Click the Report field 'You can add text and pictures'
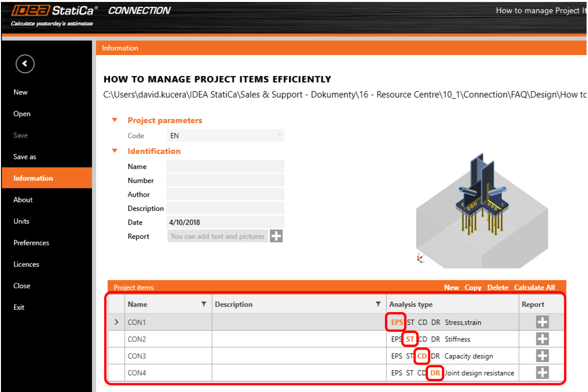This screenshot has width=588, height=392. tap(218, 236)
